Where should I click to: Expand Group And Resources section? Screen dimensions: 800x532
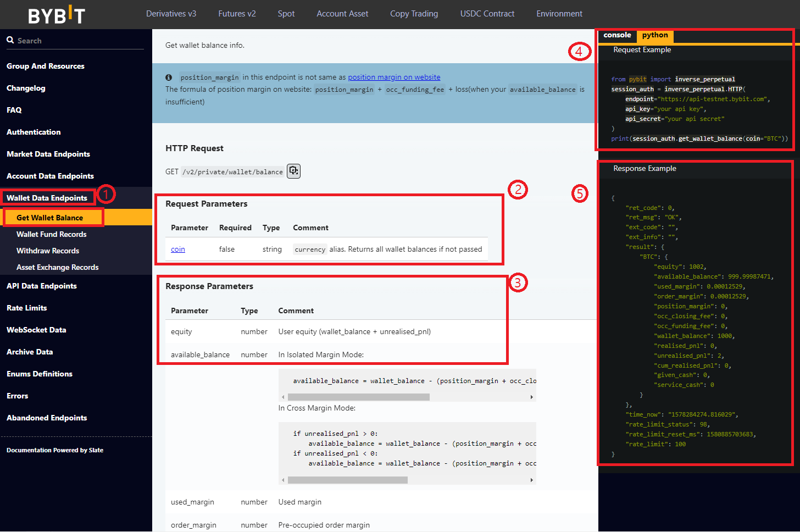[x=46, y=66]
